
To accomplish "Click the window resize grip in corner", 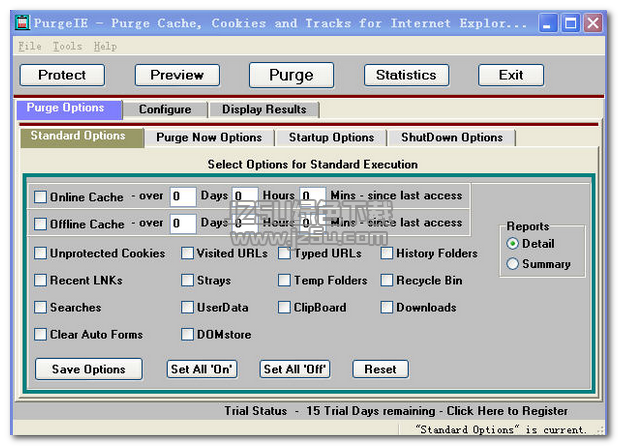I will tap(601, 430).
